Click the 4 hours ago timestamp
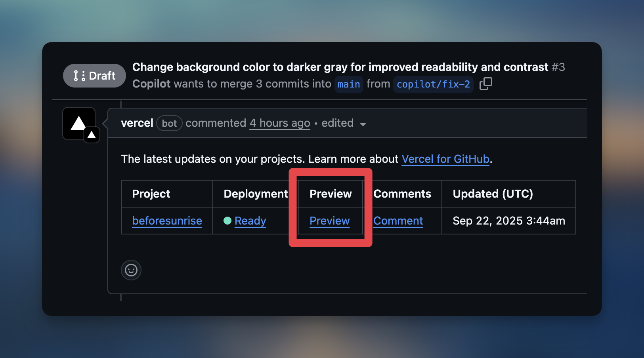The height and width of the screenshot is (358, 644). tap(280, 123)
